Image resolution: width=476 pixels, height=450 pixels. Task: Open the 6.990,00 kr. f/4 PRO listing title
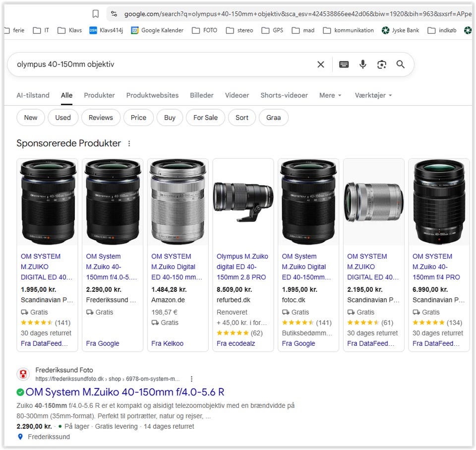point(436,267)
